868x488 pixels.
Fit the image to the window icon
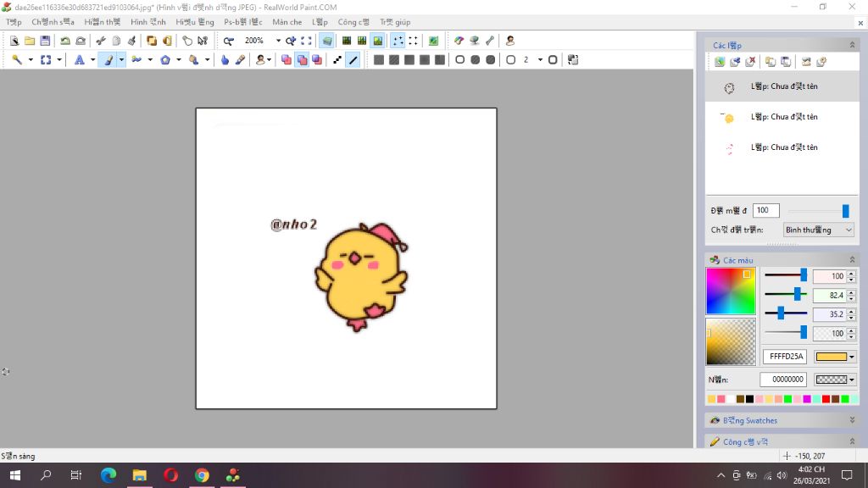pos(306,41)
